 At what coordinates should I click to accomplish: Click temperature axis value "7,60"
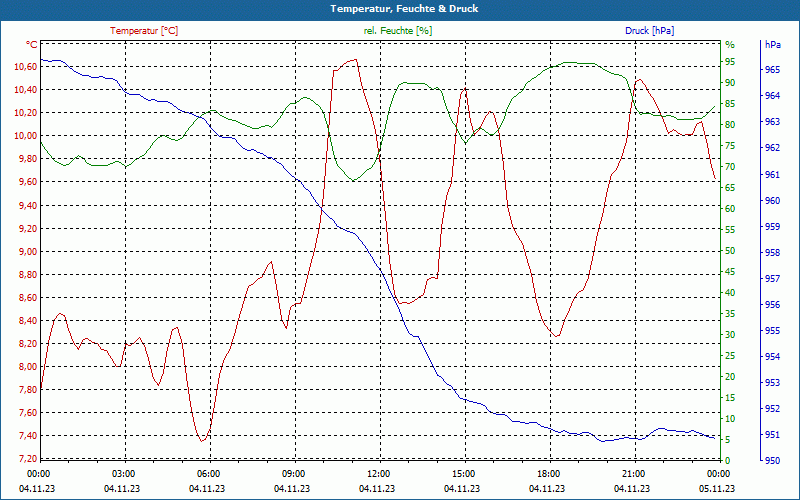(x=28, y=413)
